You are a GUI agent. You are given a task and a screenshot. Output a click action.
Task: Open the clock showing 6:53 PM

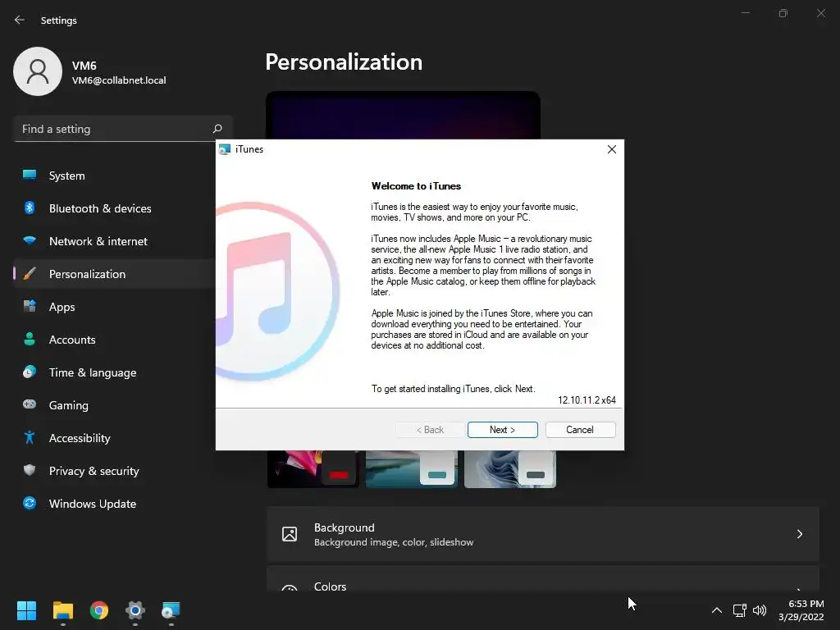(801, 610)
